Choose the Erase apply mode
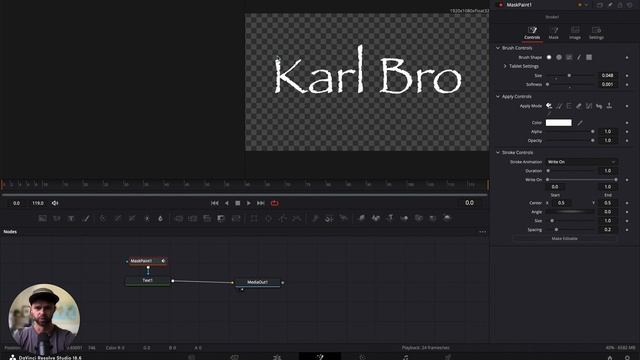This screenshot has width=640, height=360. coord(579,106)
